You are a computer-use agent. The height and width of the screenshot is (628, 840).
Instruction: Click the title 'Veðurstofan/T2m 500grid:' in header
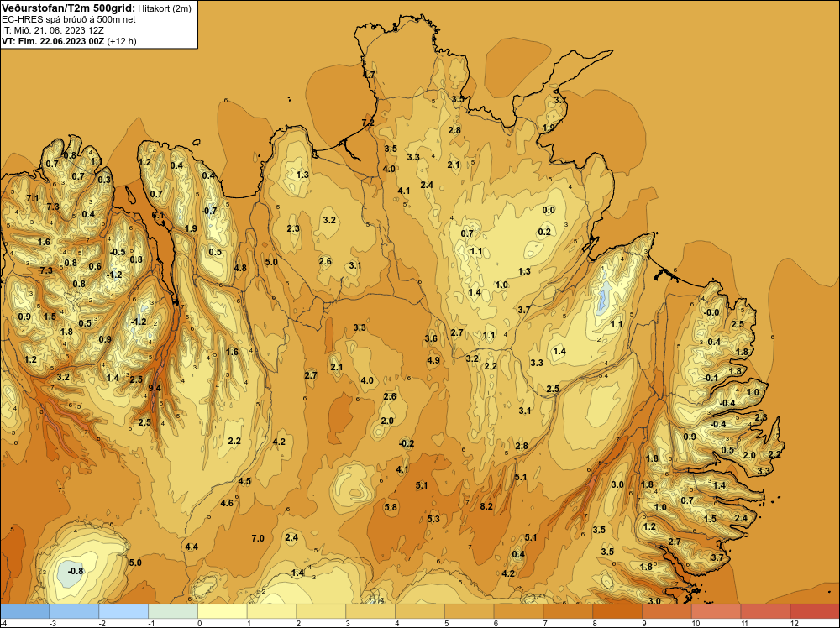tap(68, 8)
